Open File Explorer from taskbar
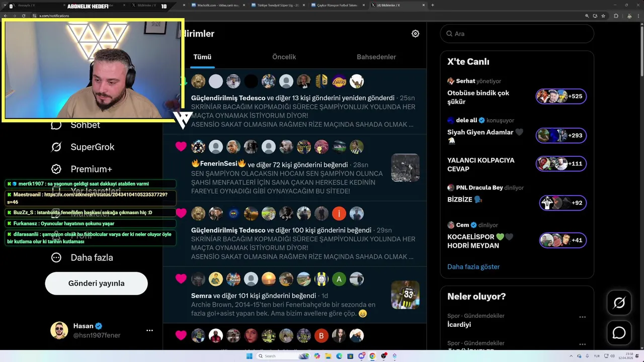This screenshot has height=362, width=644. (x=328, y=356)
